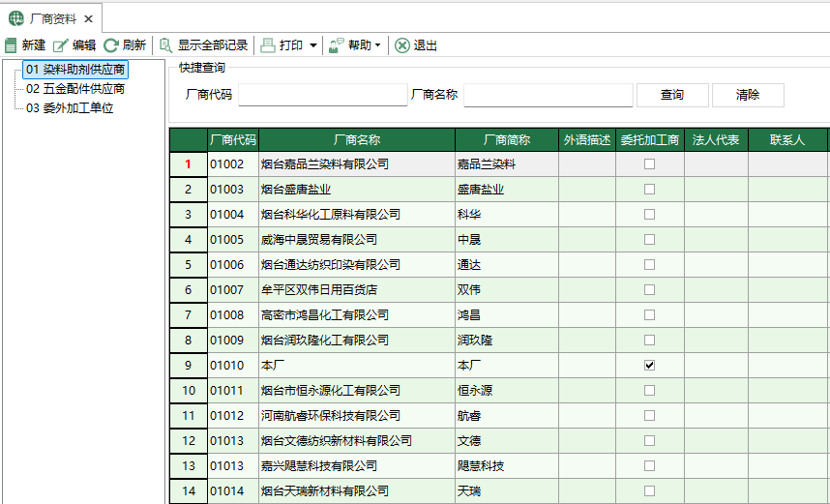Focus the 厂商代码 search field

pos(323,96)
